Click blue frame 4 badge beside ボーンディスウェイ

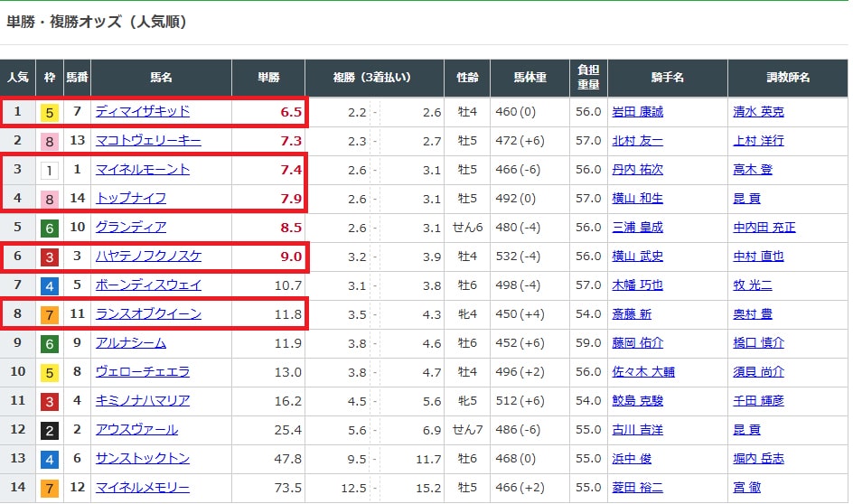pos(50,285)
